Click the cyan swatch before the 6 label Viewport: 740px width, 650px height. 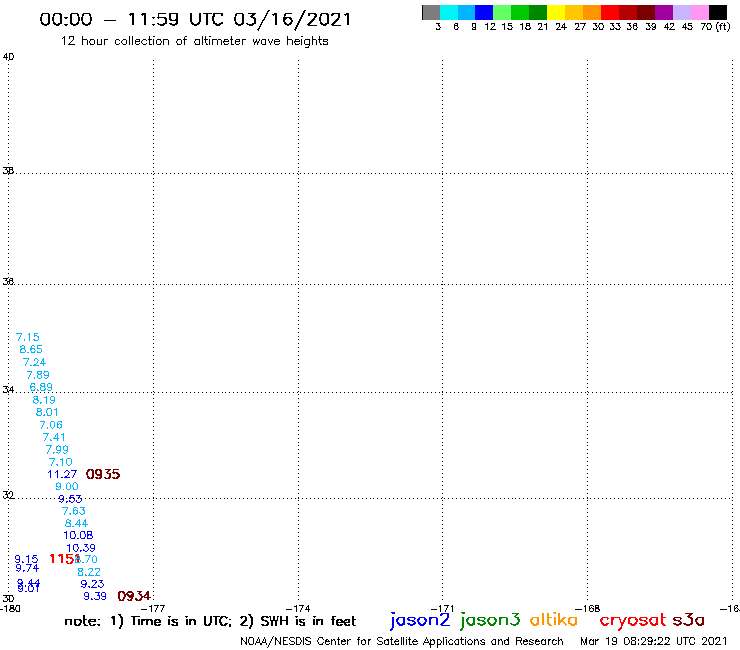tap(449, 13)
